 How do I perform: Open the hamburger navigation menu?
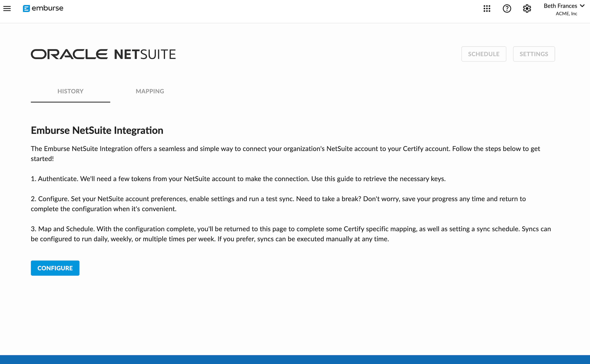(7, 9)
